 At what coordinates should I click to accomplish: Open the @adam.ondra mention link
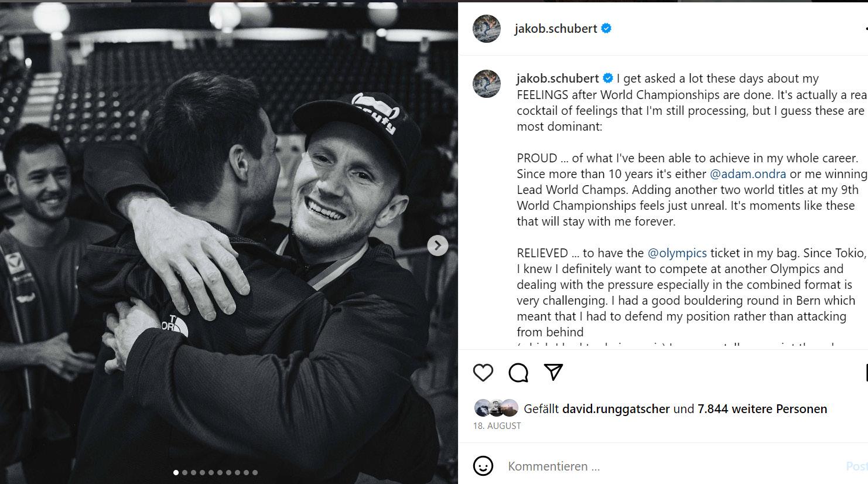coord(748,174)
